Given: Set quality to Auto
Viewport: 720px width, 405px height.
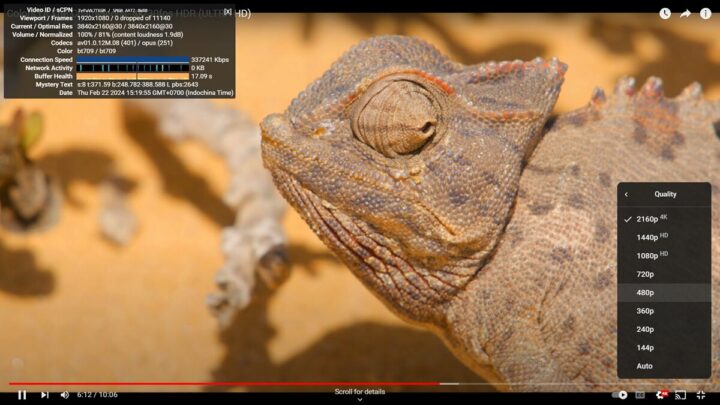Looking at the screenshot, I should (664, 366).
